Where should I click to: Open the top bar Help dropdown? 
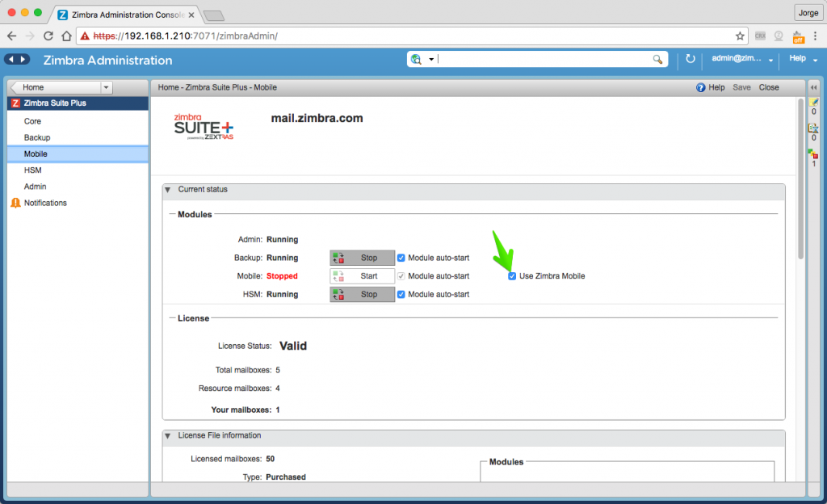816,60
